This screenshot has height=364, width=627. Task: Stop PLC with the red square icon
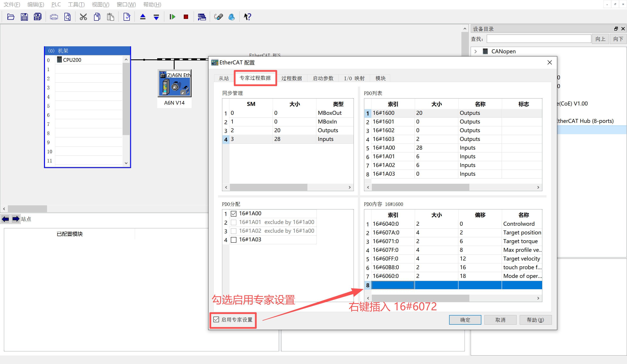coord(186,17)
